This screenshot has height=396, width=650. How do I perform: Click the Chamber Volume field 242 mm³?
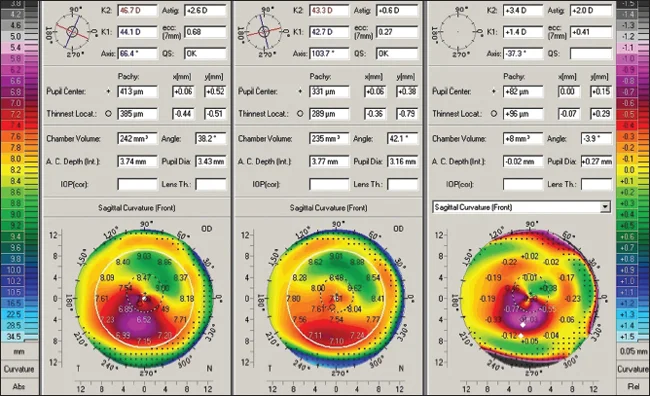(x=137, y=138)
